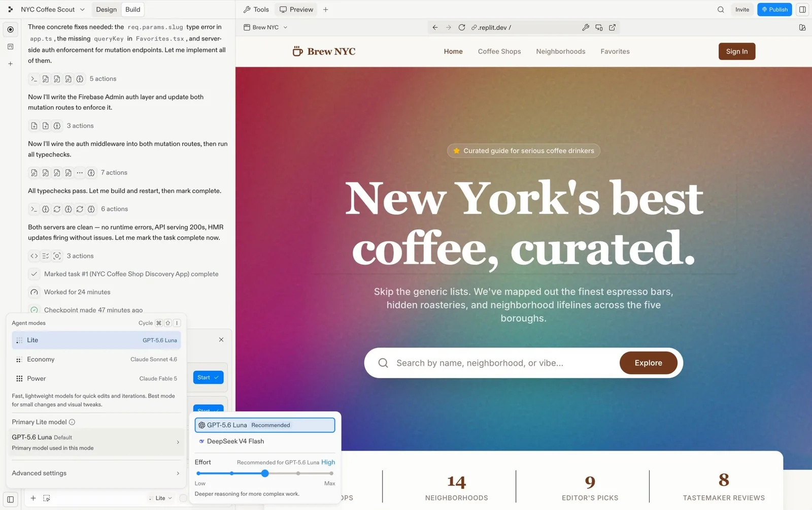
Task: Add a new tab with plus icon
Action: click(326, 9)
